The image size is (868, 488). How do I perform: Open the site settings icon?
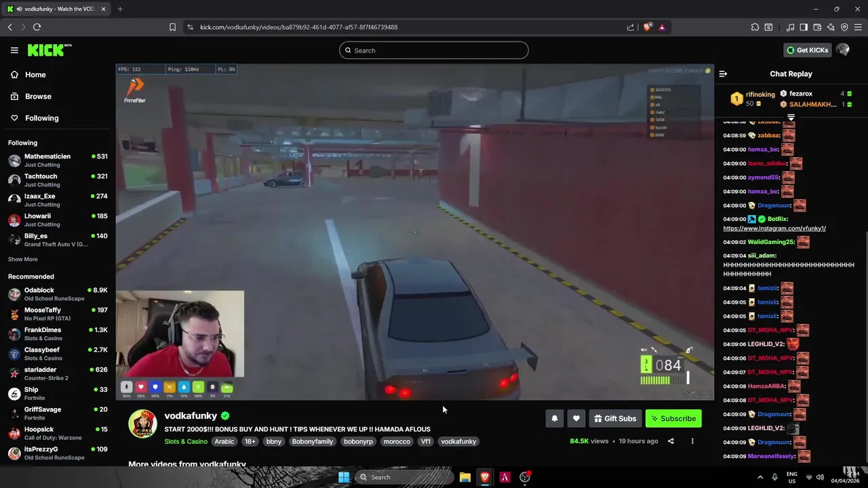coord(190,27)
